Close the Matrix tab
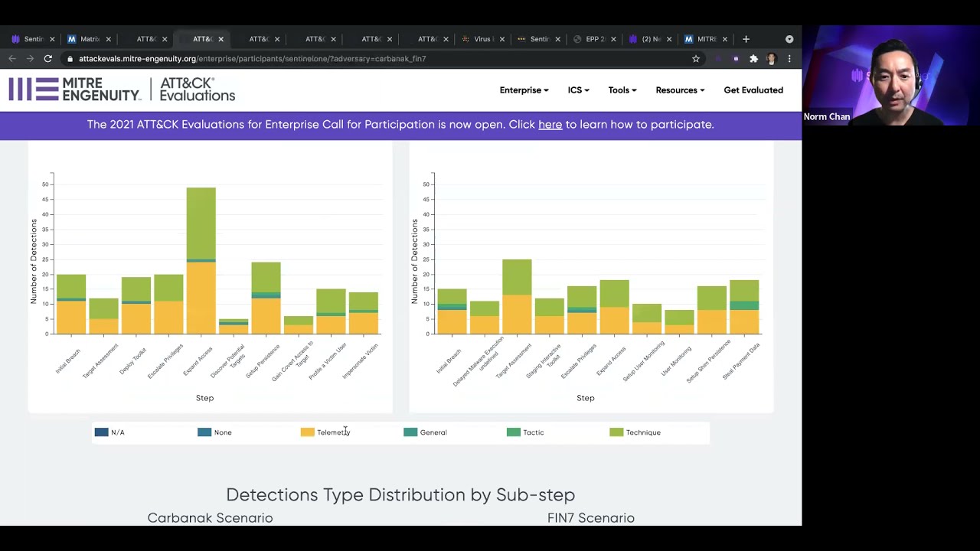The image size is (980, 551). click(108, 39)
